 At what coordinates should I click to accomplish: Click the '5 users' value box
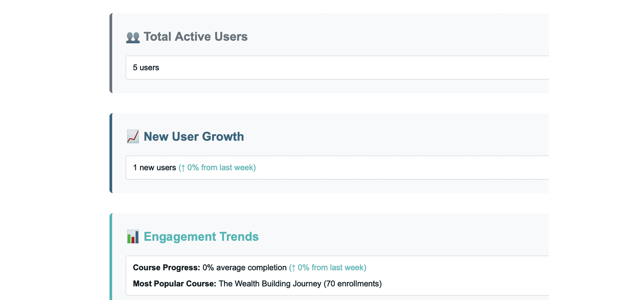pyautogui.click(x=337, y=67)
